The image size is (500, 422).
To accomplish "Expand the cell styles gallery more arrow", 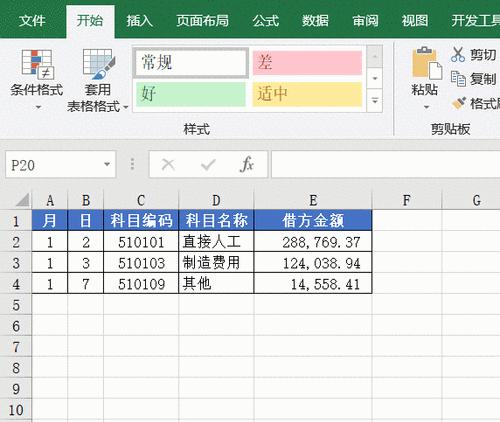I will pos(375,100).
